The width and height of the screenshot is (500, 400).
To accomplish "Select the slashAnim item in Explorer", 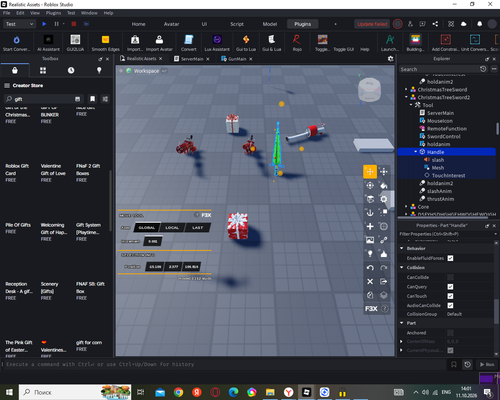I will click(439, 191).
